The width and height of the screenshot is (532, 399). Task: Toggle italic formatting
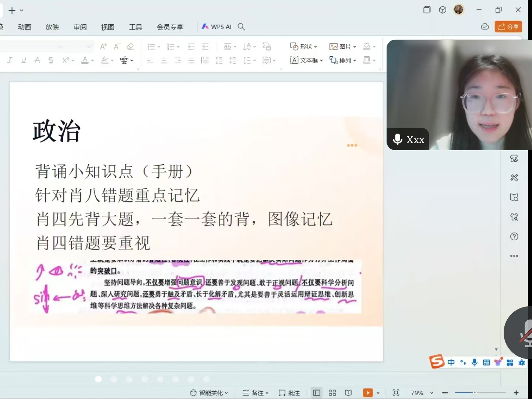point(10,60)
